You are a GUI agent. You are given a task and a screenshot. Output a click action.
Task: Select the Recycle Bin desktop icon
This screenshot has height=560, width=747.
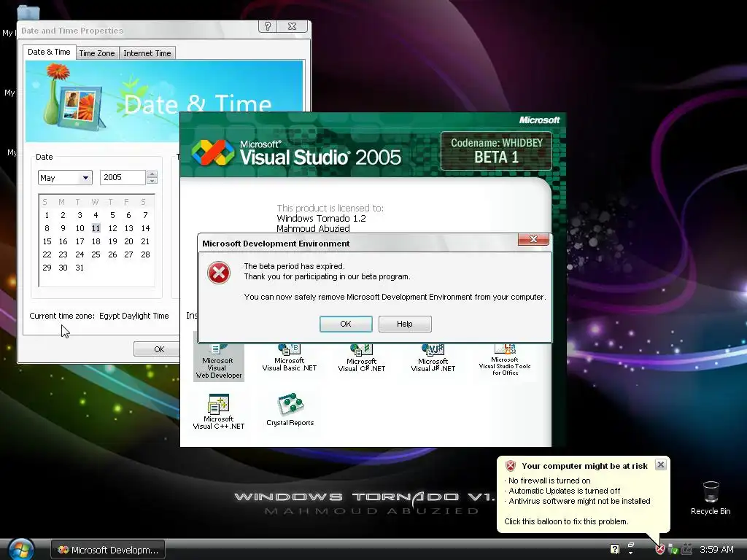pos(711,498)
